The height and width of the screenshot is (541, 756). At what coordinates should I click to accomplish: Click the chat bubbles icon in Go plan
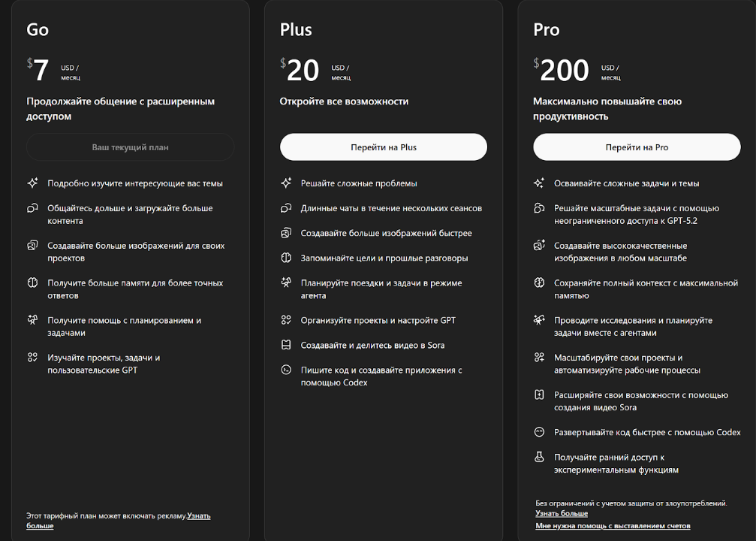[x=32, y=208]
